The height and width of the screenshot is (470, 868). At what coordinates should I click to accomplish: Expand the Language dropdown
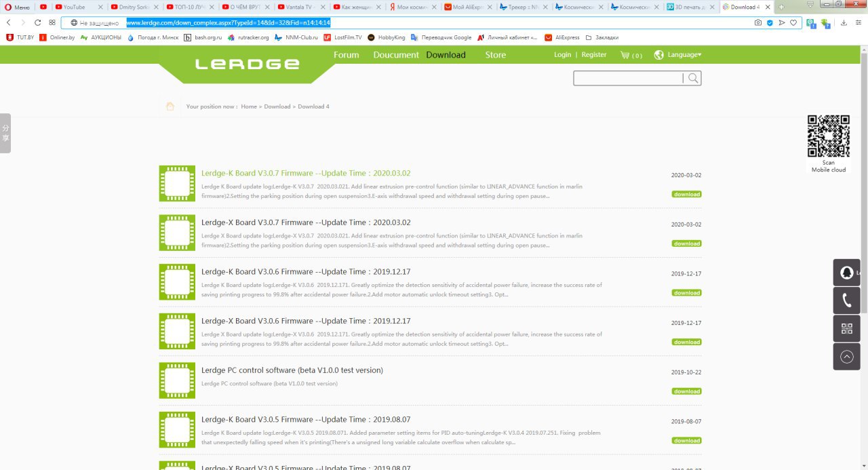[x=678, y=54]
